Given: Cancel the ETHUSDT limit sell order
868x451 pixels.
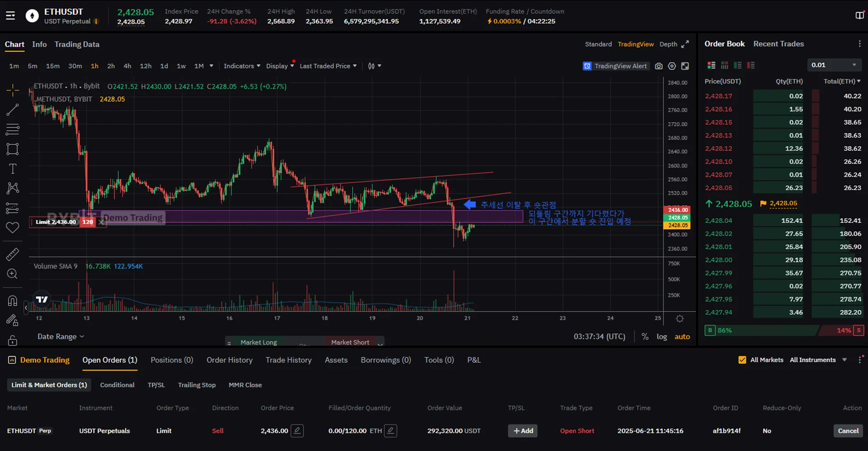Looking at the screenshot, I should click(848, 431).
